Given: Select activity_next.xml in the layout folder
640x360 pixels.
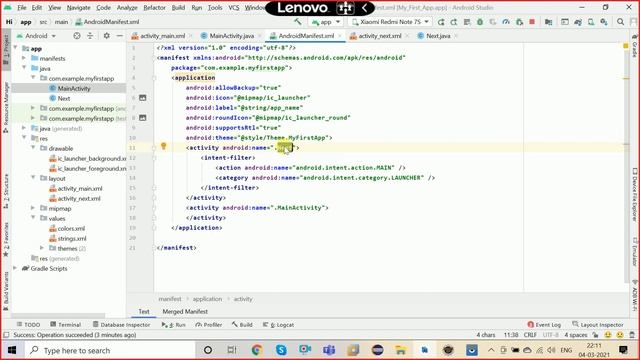Looking at the screenshot, I should [79, 198].
